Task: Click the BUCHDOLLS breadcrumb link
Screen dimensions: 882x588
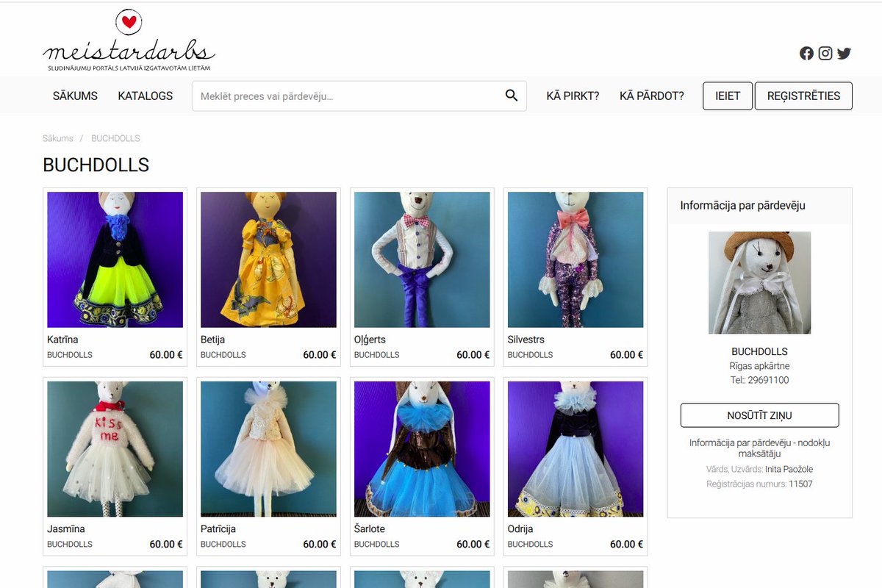Action: coord(115,138)
